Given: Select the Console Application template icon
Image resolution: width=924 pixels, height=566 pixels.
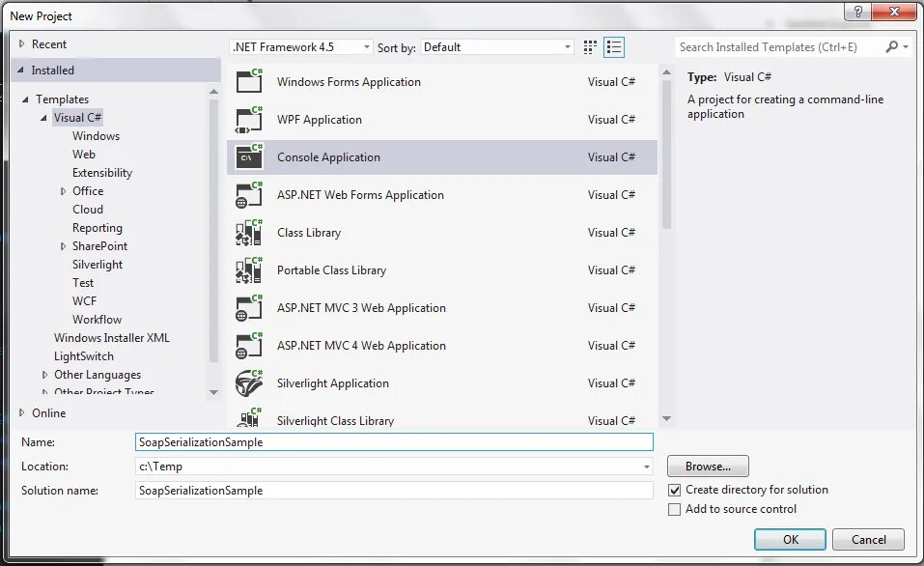Looking at the screenshot, I should (249, 156).
